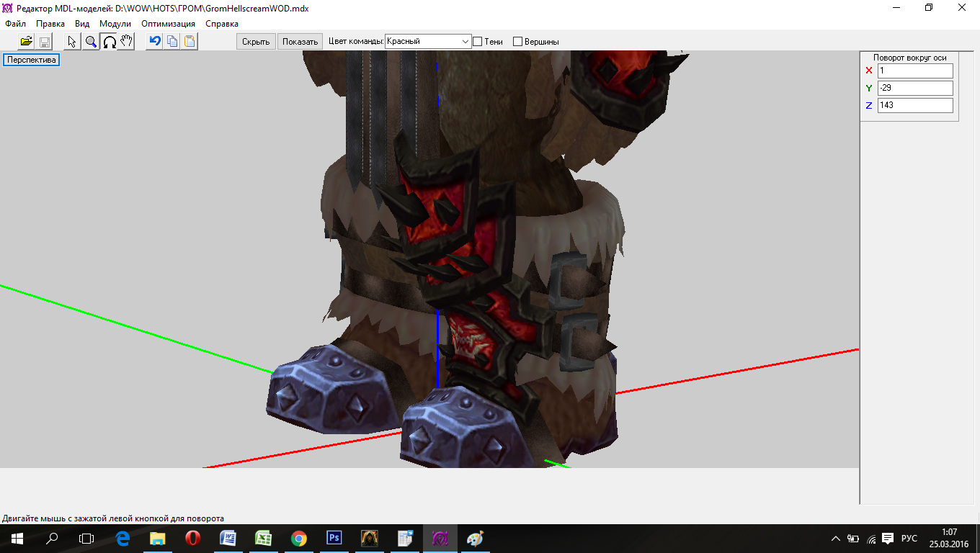The width and height of the screenshot is (980, 553).
Task: Click the Скрыть button
Action: point(256,42)
